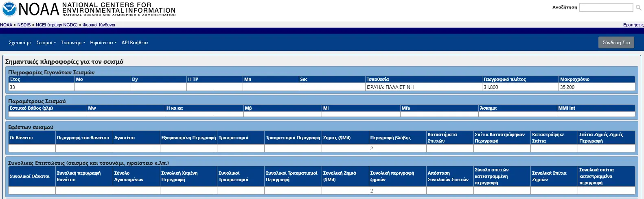Expand the Ηφαίστεια dropdown menu

point(103,43)
